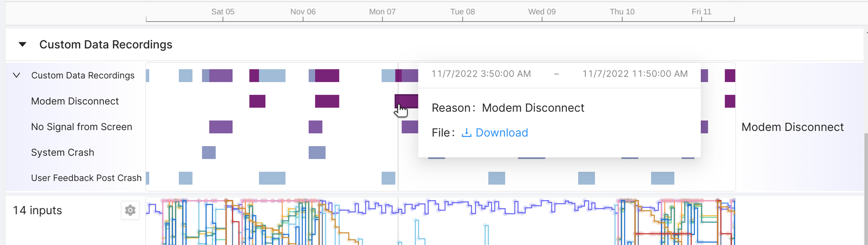The image size is (868, 245).
Task: Click first Modem Disconnect block on Sat 05
Action: pyautogui.click(x=257, y=101)
